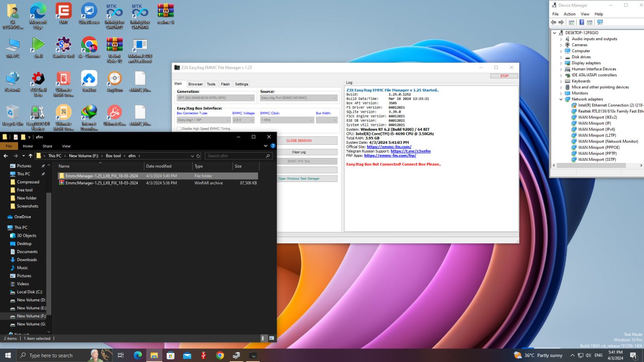644x362 pixels.
Task: Open Internet Download Manager desktop icon
Action: (89, 118)
